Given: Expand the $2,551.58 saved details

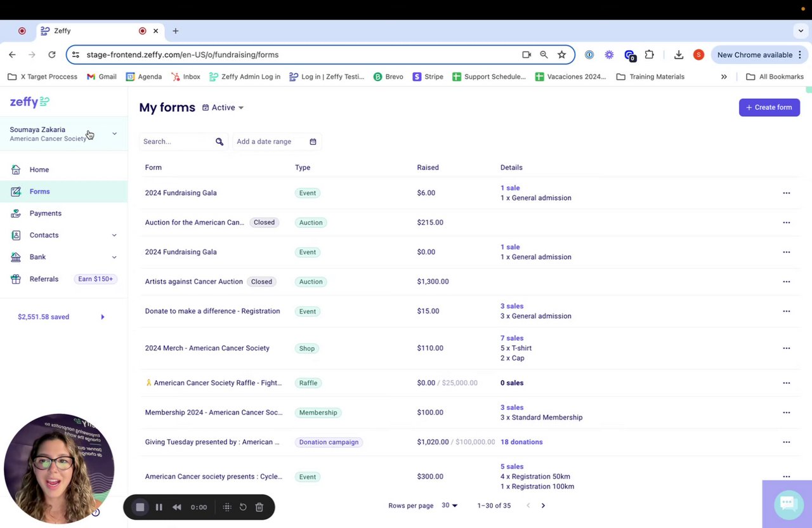Looking at the screenshot, I should [x=103, y=317].
